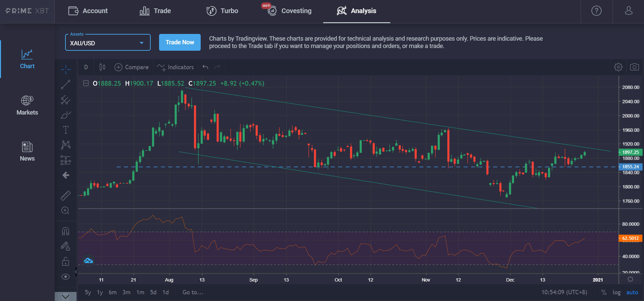This screenshot has height=301, width=644.
Task: Change the D time interval
Action: [86, 67]
